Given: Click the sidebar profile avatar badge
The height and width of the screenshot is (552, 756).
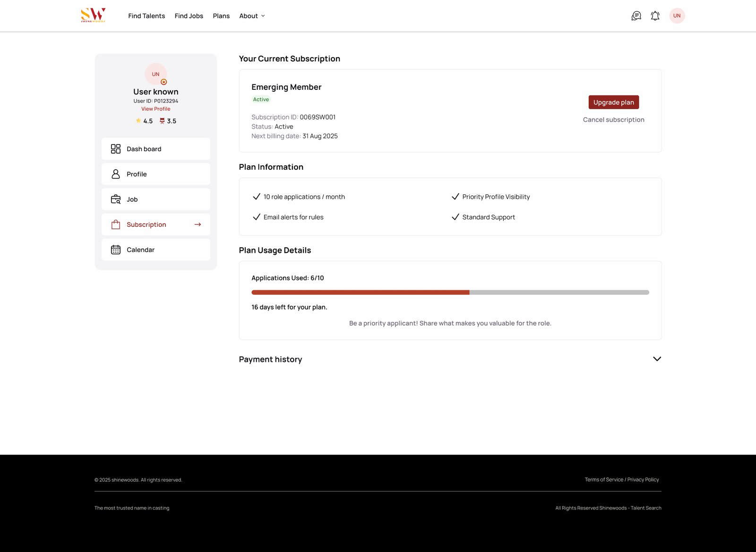Looking at the screenshot, I should point(163,82).
